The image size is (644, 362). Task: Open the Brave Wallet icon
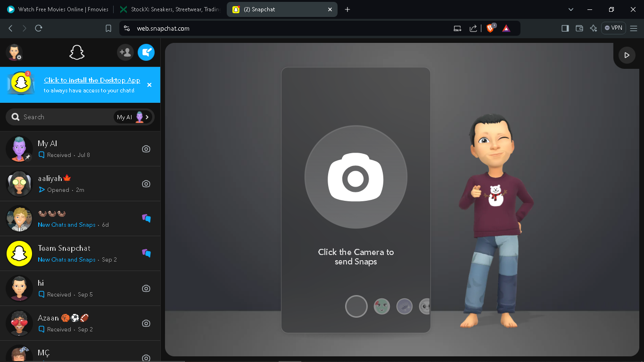pyautogui.click(x=579, y=28)
